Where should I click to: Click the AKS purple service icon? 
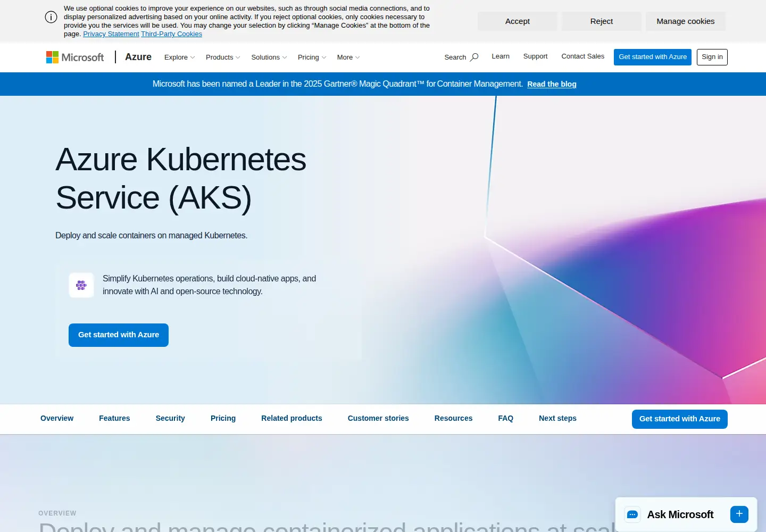pos(81,285)
